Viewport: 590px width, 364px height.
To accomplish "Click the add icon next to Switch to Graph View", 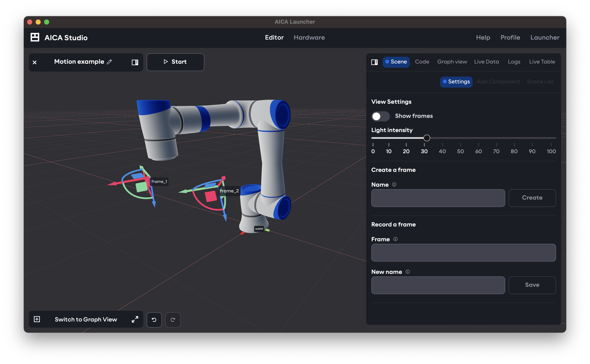I will coord(37,319).
